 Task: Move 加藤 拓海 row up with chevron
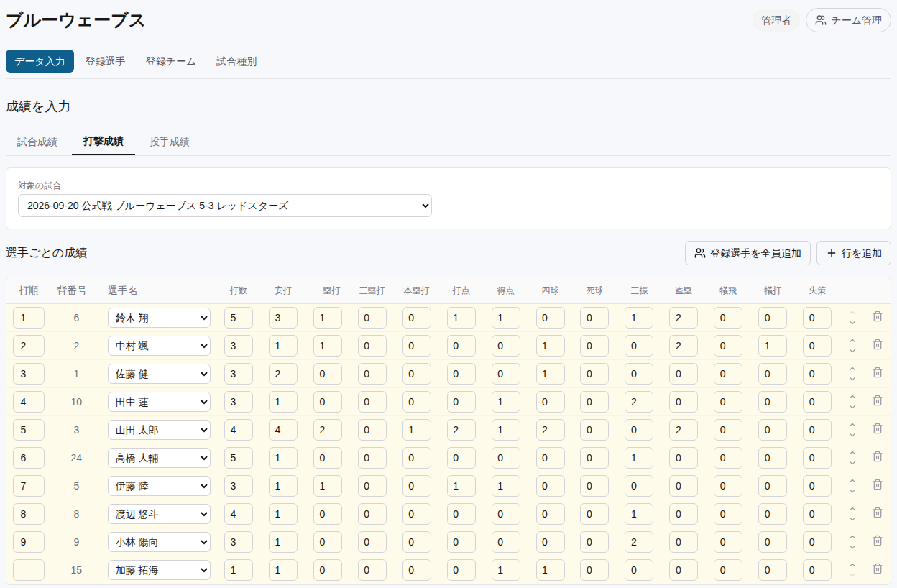(x=852, y=565)
